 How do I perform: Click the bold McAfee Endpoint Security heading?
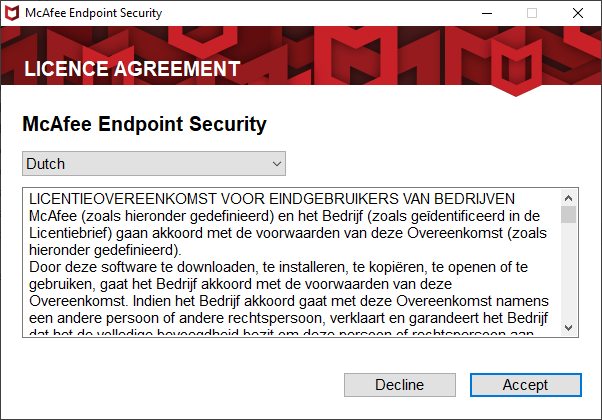[x=144, y=124]
